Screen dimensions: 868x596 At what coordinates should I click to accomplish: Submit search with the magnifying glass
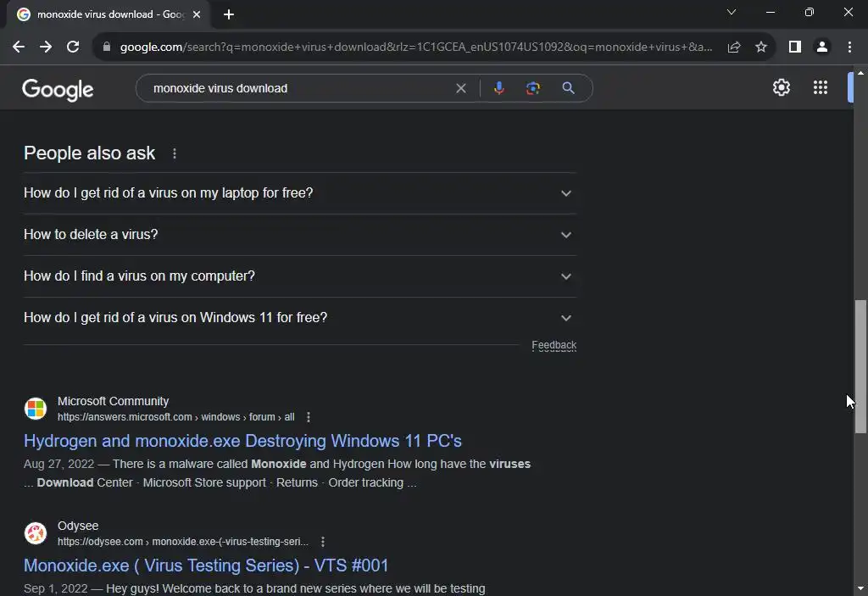click(568, 88)
